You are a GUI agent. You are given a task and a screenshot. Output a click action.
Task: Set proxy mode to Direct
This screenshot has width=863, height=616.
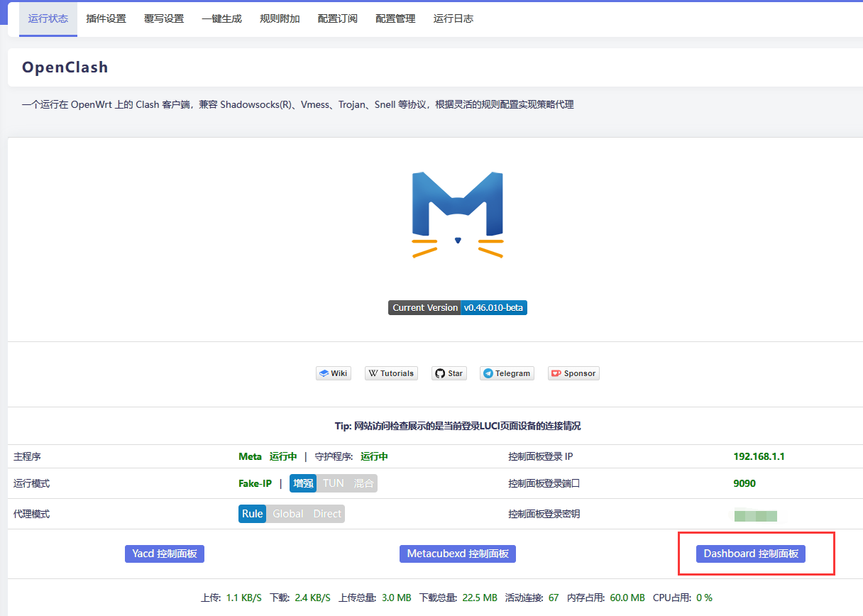click(x=327, y=514)
